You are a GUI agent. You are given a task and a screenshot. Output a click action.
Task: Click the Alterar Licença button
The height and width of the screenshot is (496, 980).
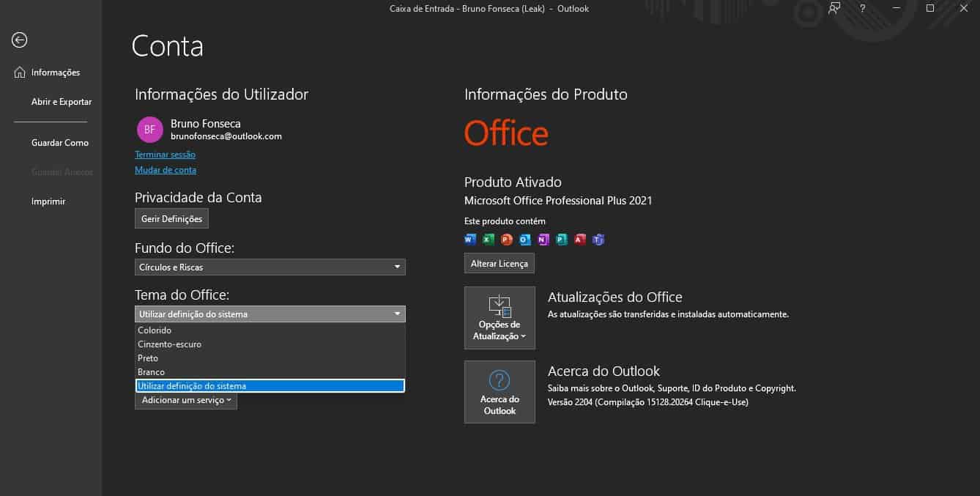[500, 263]
